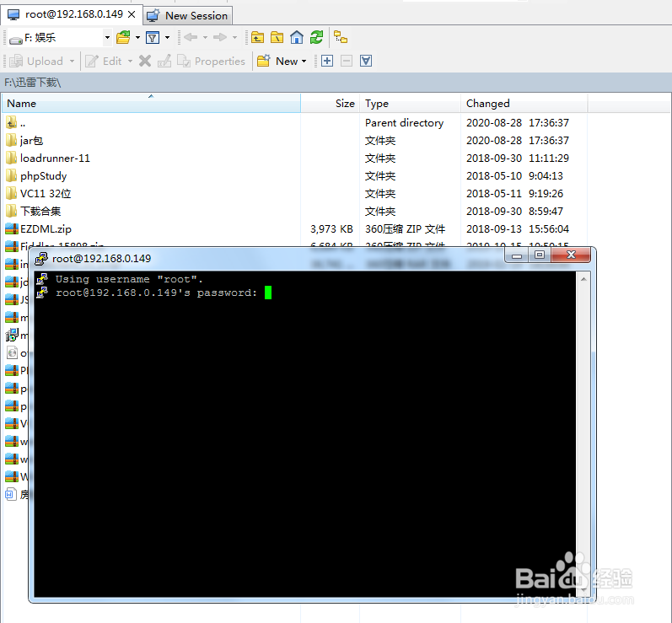Click the password prompt in terminal
Screen dimensions: 672x623
pyautogui.click(x=157, y=293)
